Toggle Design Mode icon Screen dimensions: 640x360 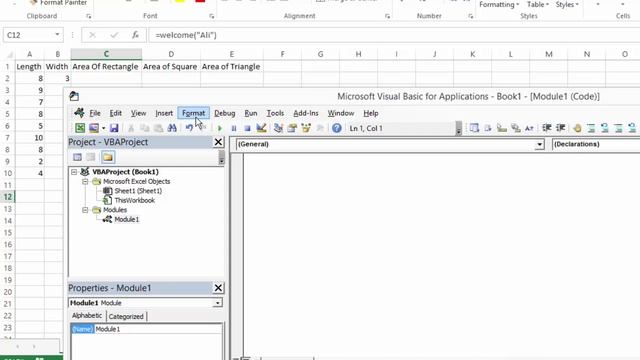click(x=261, y=128)
